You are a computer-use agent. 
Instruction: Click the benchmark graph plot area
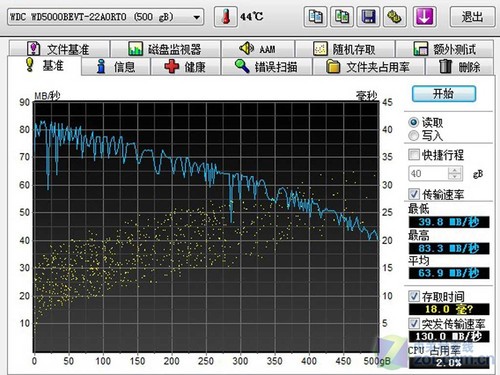click(x=206, y=226)
